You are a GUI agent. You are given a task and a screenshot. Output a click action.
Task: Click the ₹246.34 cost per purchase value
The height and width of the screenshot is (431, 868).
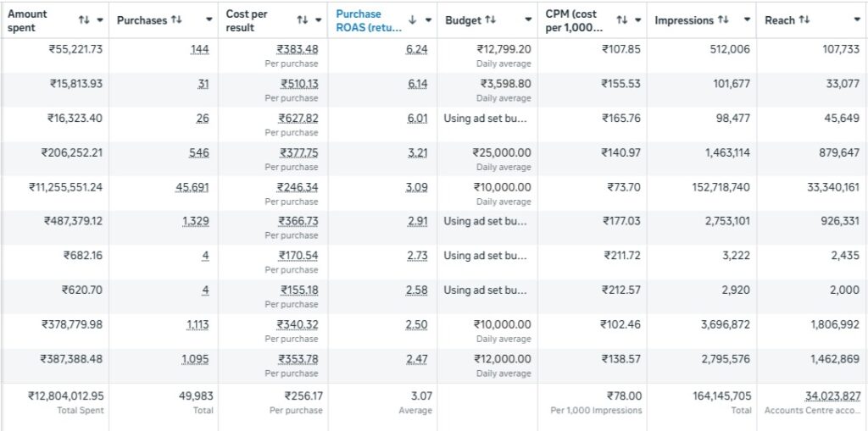pyautogui.click(x=298, y=187)
